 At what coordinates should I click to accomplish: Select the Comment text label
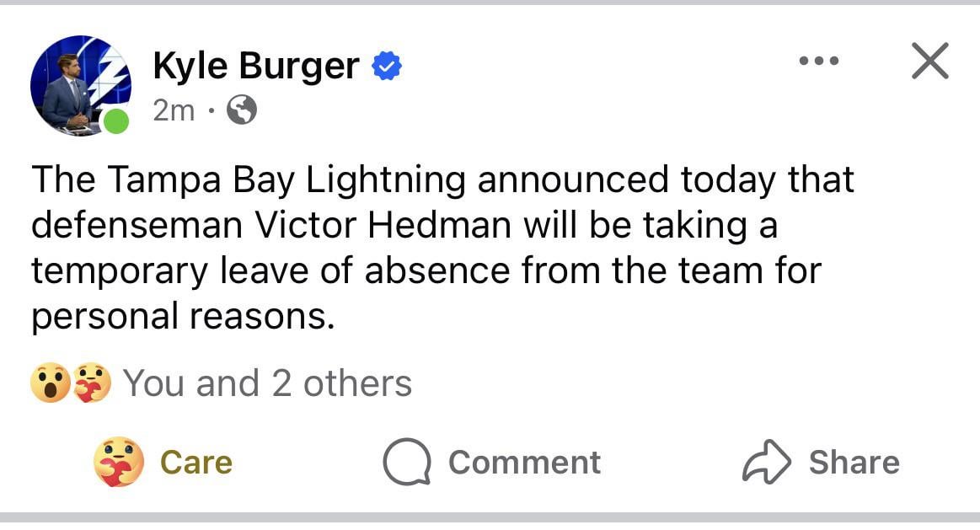coord(524,463)
